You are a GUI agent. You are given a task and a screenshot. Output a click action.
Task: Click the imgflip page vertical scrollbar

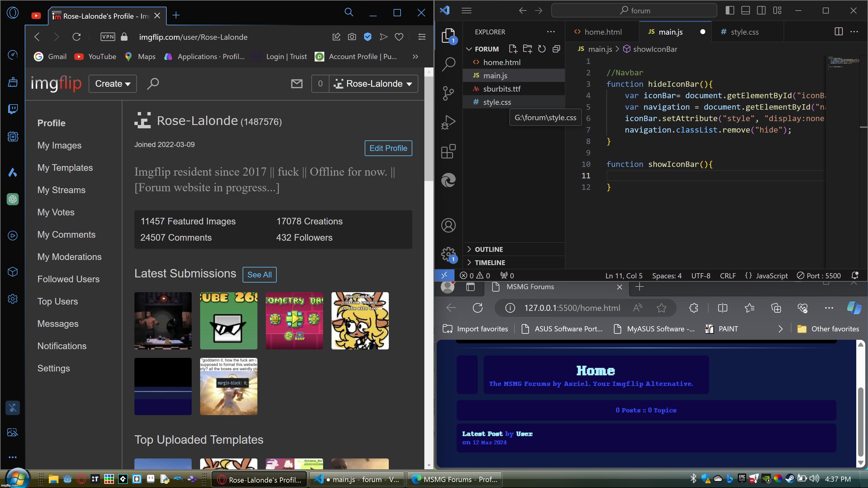pyautogui.click(x=428, y=129)
